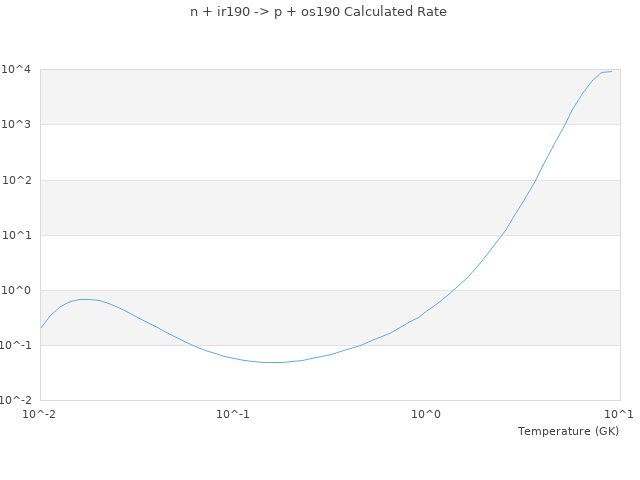Viewport: 640px width, 480px height.
Task: Click the 10^-2 label on the y-axis
Action: coord(17,400)
